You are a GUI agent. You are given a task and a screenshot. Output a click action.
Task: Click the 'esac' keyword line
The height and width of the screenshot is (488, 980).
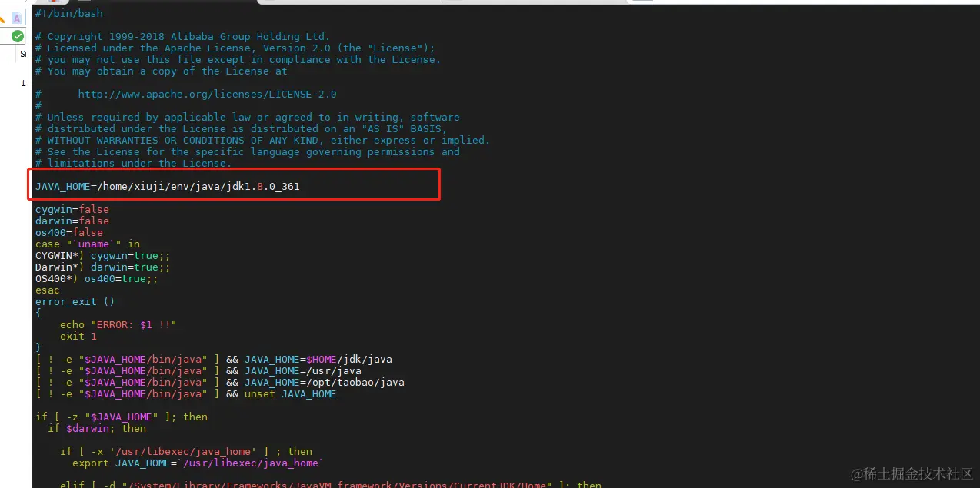[48, 290]
